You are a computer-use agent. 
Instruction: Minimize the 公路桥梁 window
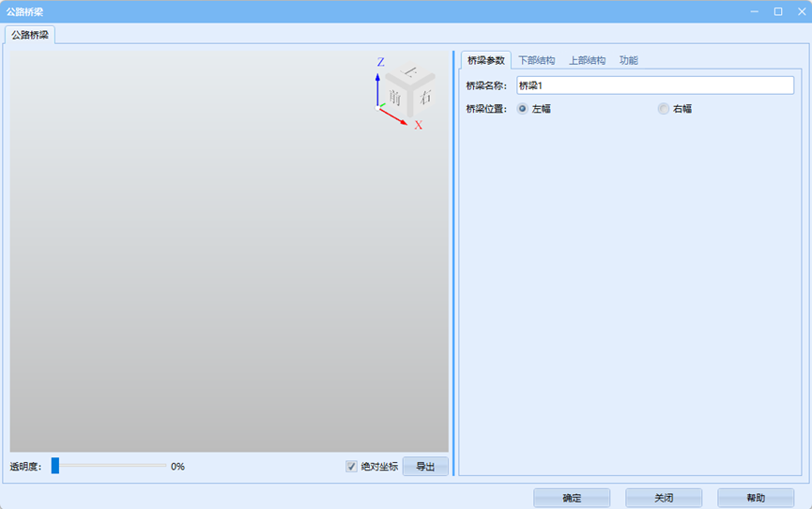tap(754, 11)
